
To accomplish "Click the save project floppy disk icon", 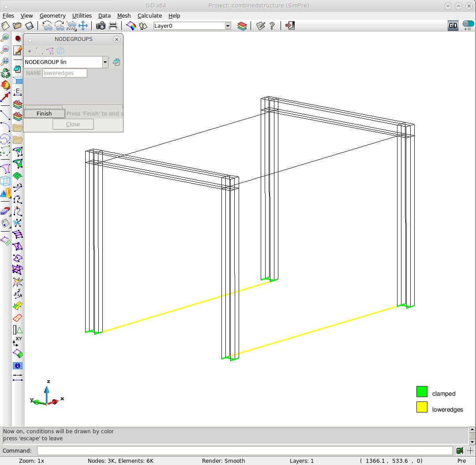I will tap(29, 26).
